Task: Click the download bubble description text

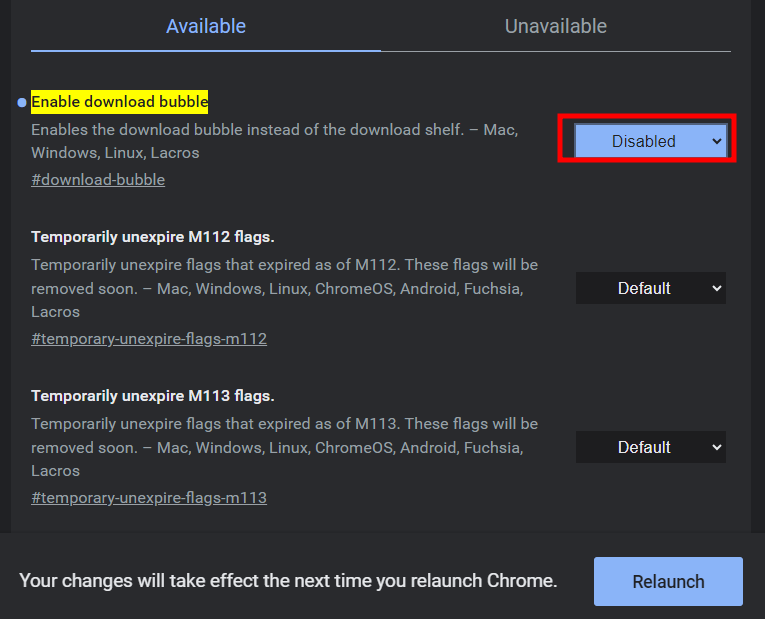Action: tap(275, 141)
